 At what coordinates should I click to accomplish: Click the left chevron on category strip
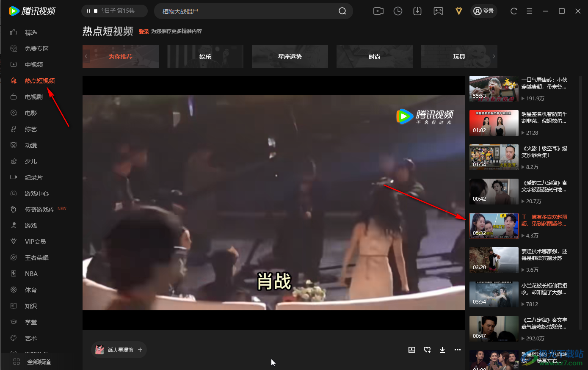(x=86, y=56)
